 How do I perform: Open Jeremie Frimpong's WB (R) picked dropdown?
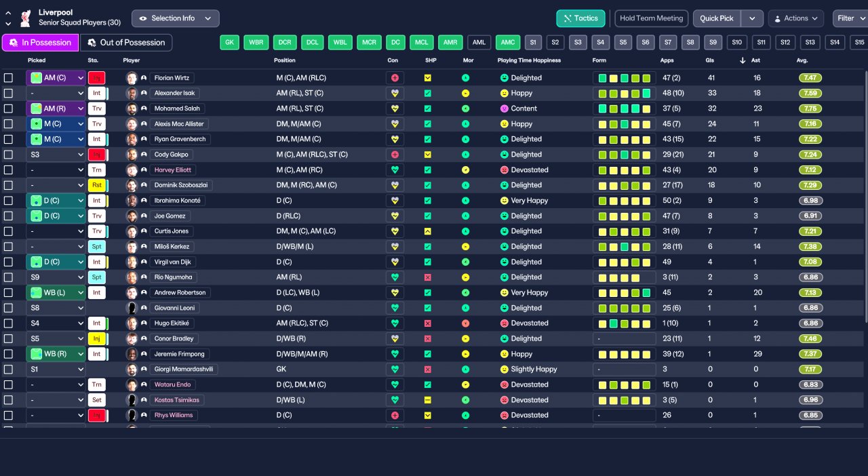point(56,354)
